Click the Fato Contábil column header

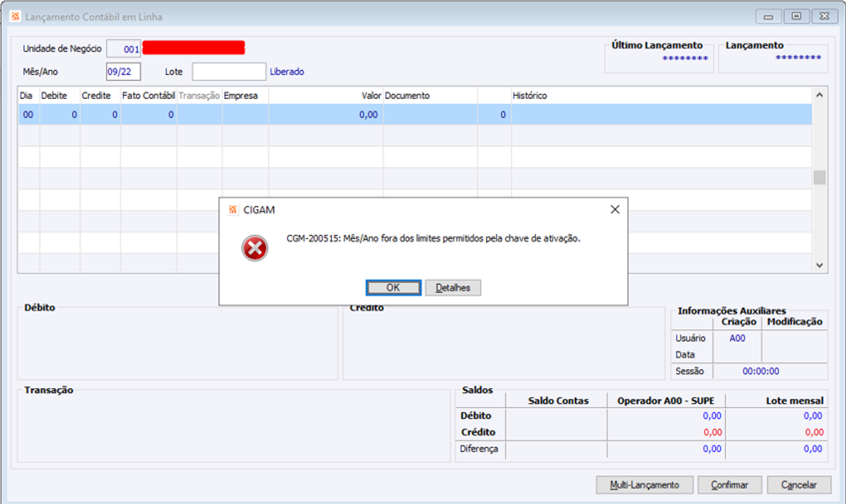tap(149, 95)
